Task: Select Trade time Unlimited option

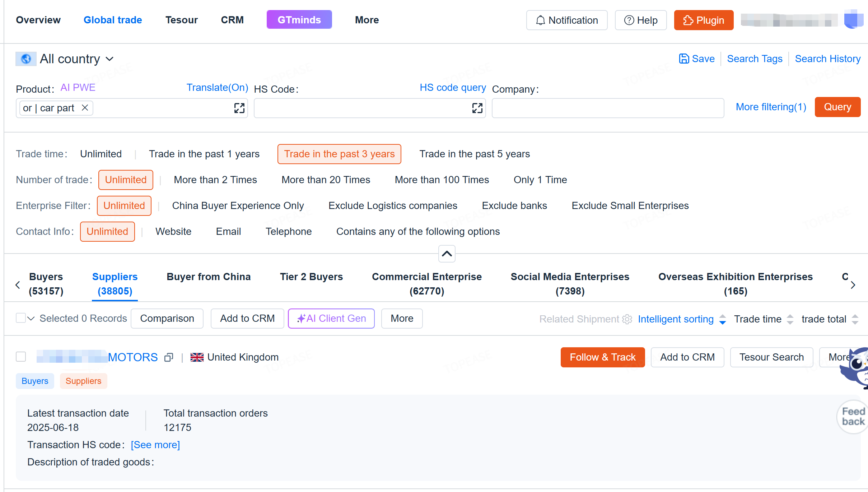Action: [x=101, y=154]
